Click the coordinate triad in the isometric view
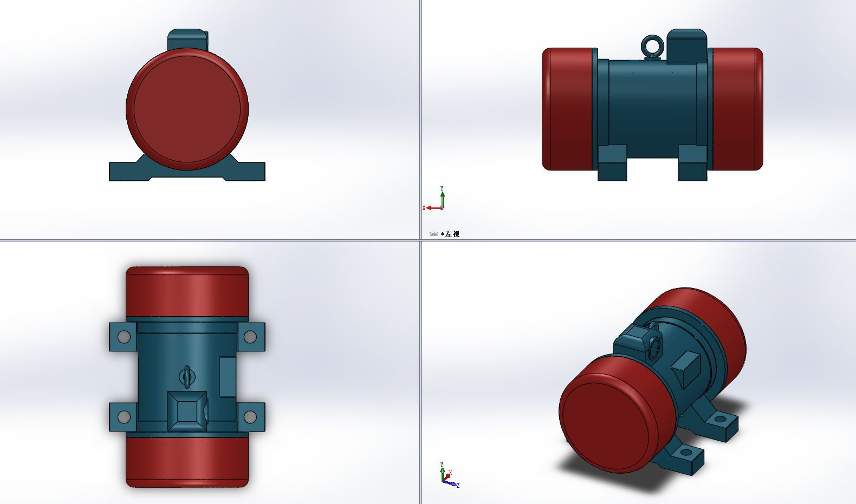Screen dimensions: 856x504 tap(449, 475)
